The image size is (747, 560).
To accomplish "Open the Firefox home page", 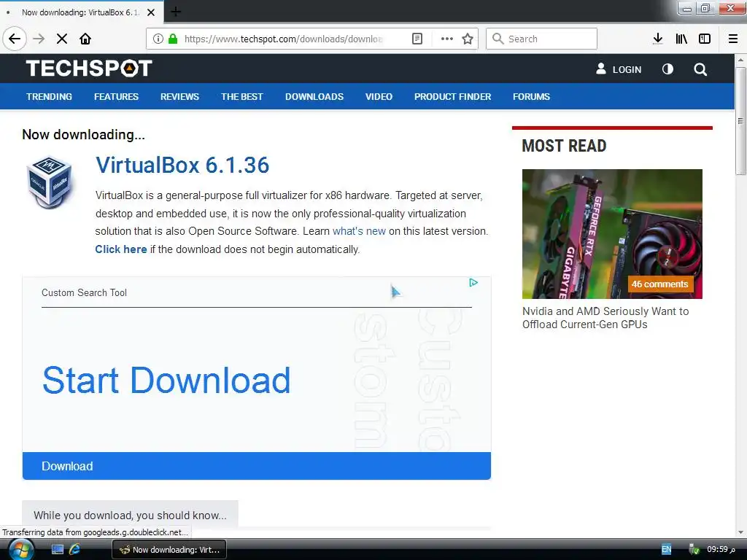I will [85, 39].
